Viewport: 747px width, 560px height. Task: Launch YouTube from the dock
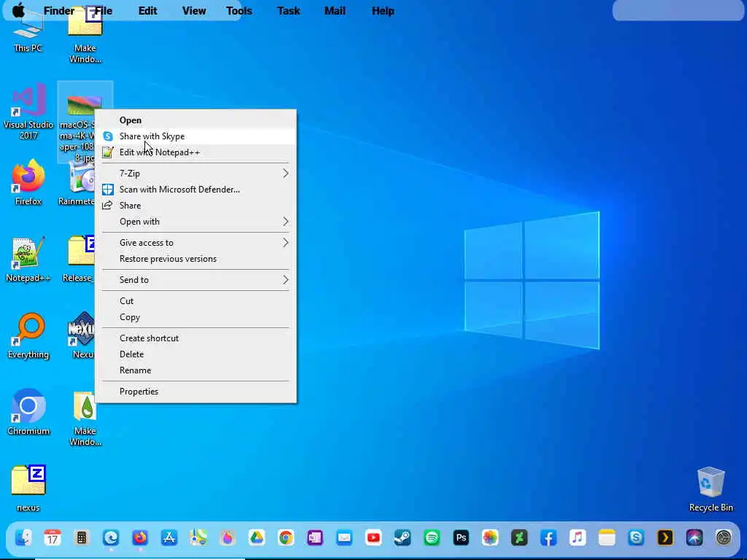coord(373,537)
